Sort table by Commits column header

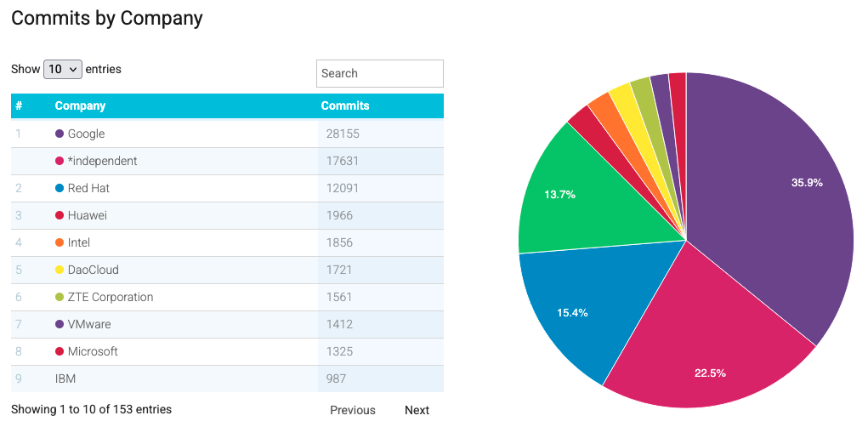click(345, 106)
